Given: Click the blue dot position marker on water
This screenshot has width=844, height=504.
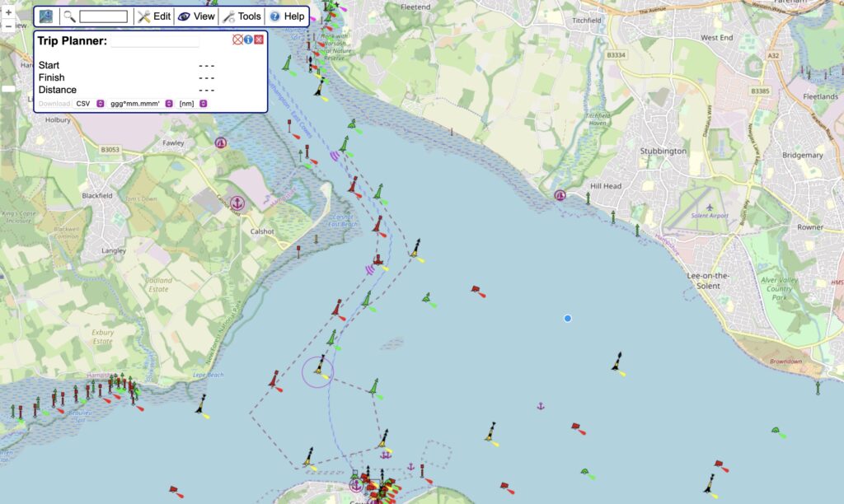Looking at the screenshot, I should 567,318.
